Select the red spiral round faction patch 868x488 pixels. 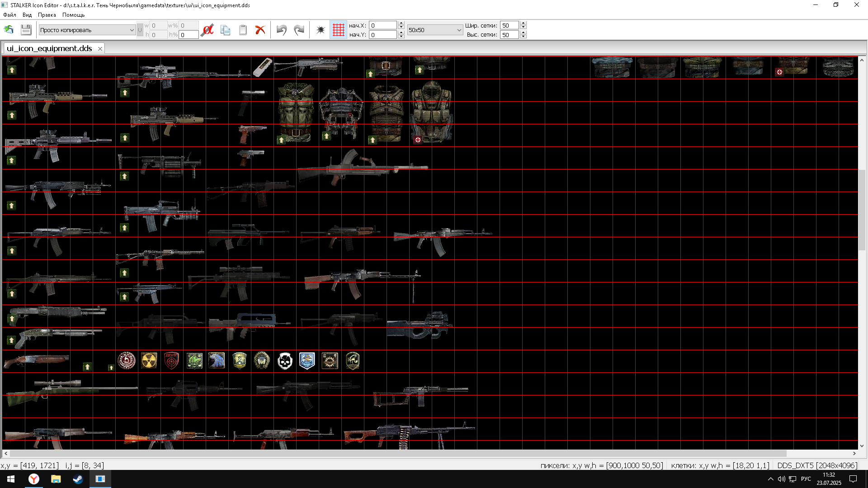127,361
